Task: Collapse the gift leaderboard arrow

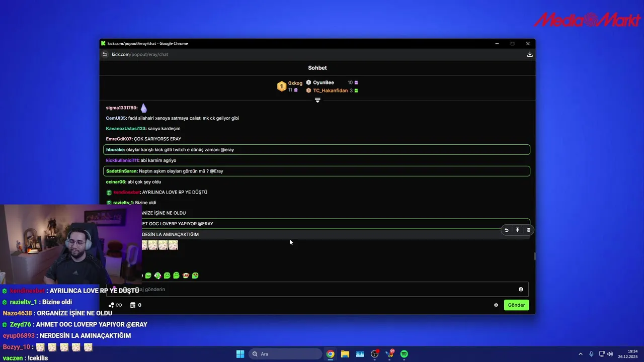Action: point(317,100)
